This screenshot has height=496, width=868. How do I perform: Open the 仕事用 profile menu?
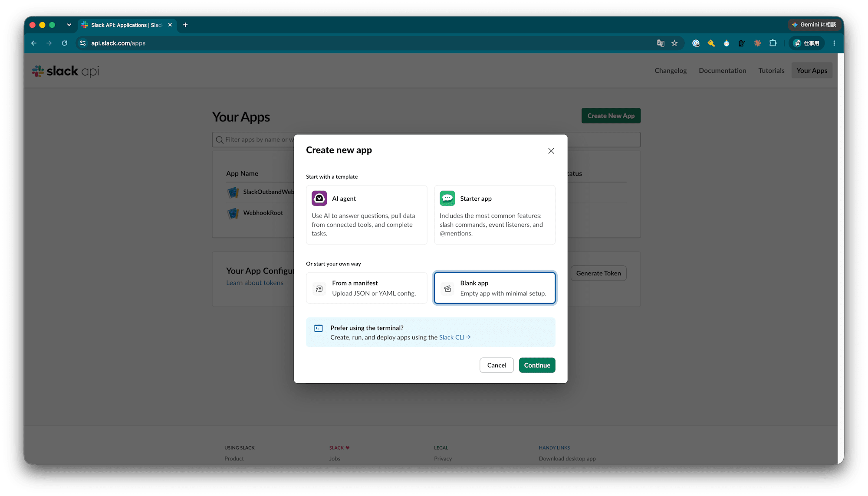click(x=807, y=43)
